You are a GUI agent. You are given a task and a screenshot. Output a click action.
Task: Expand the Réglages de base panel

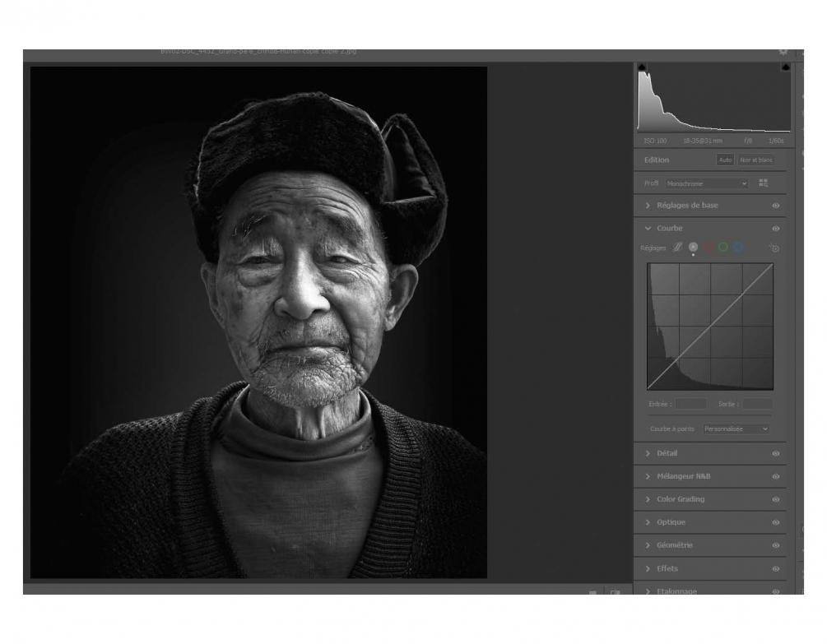click(x=648, y=206)
